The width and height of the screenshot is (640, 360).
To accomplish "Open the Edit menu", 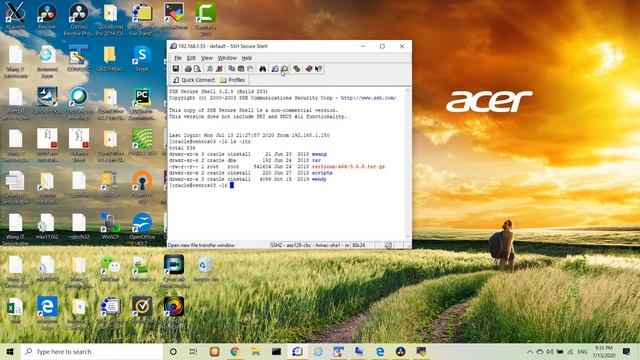I will (x=191, y=58).
